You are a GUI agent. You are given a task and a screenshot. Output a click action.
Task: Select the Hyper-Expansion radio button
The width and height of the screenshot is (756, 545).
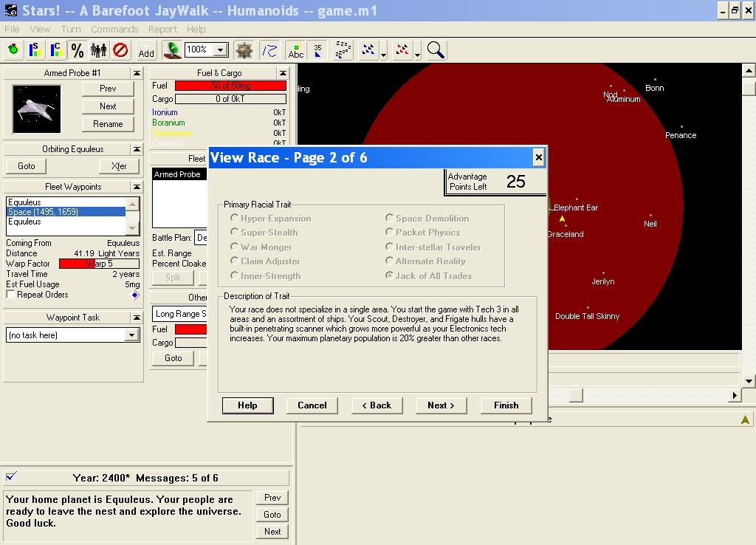point(235,219)
